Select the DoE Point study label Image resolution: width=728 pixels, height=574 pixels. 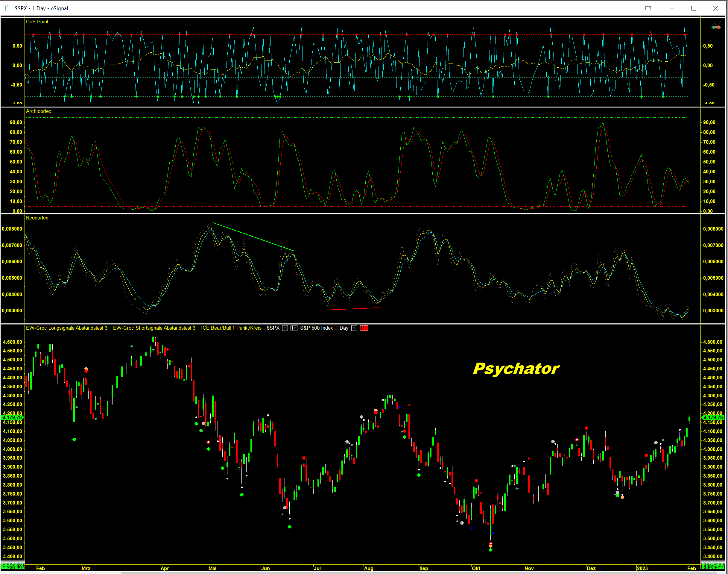point(37,22)
